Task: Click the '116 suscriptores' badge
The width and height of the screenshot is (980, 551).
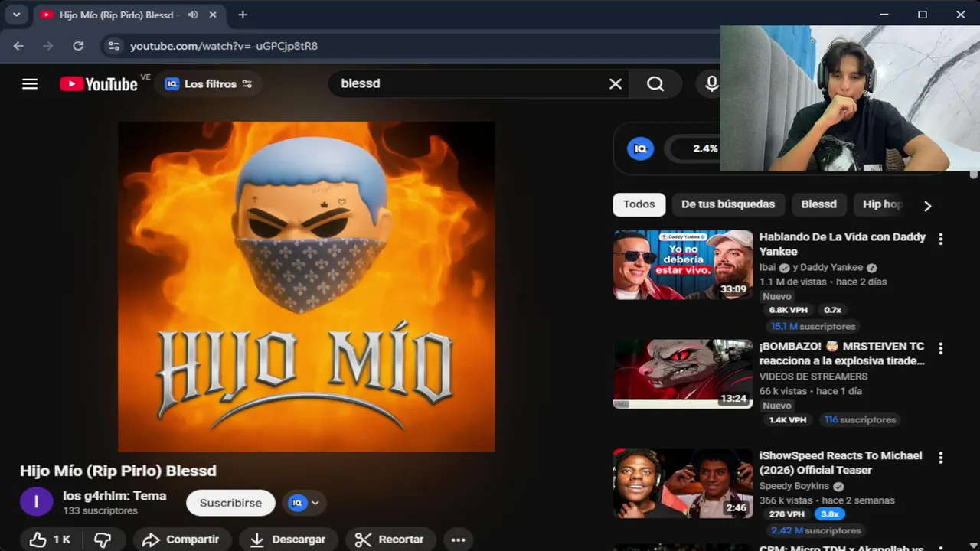Action: click(x=860, y=420)
